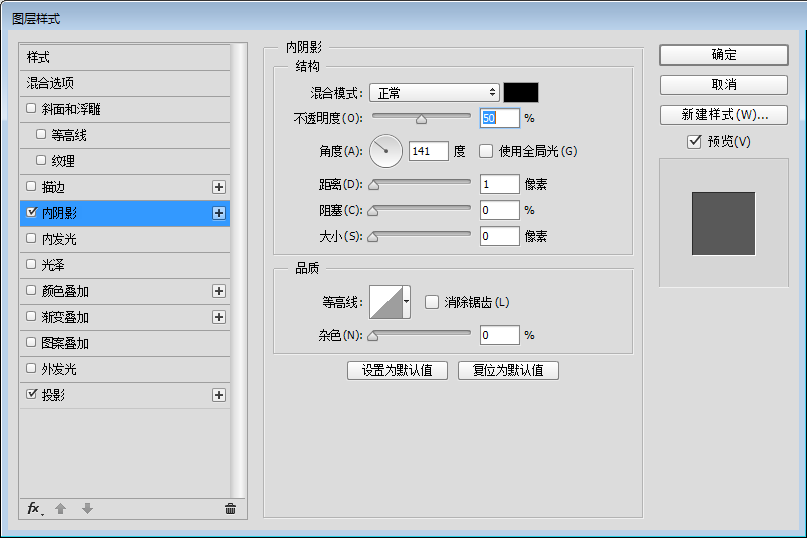Click the plus icon beside 投影
Screen dimensions: 807x538
(219, 395)
